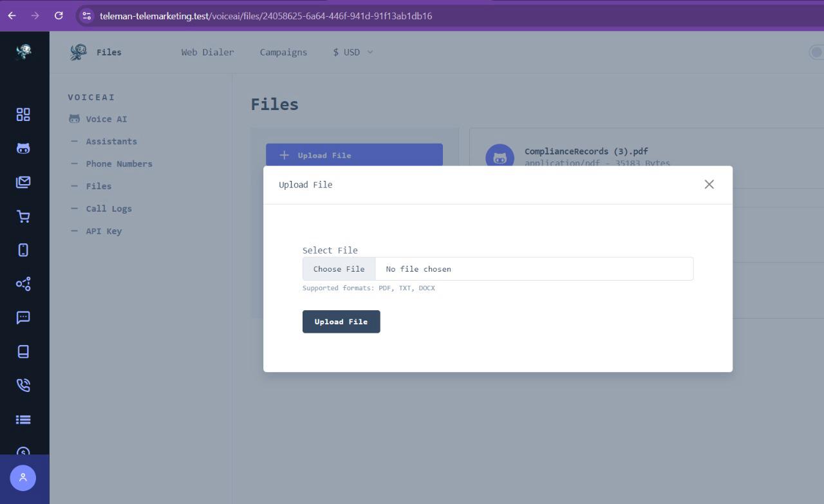Open the Web Dialer menu item
This screenshot has width=824, height=504.
click(x=207, y=52)
